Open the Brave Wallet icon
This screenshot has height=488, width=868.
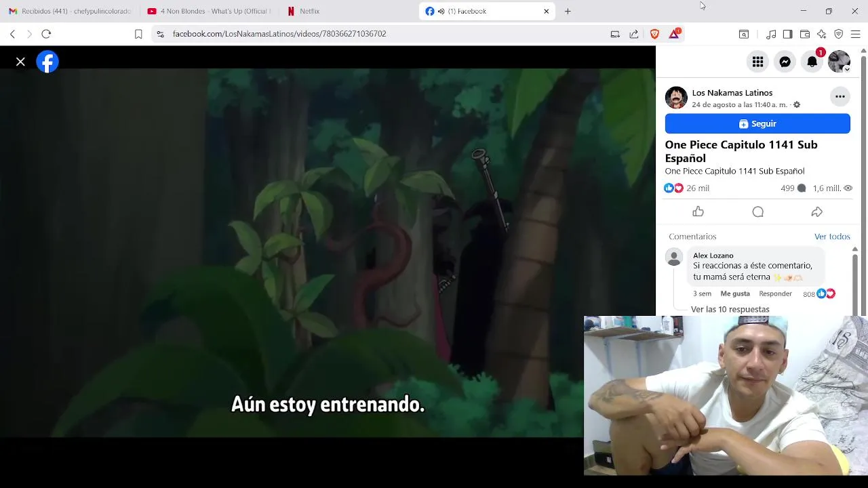click(x=805, y=34)
